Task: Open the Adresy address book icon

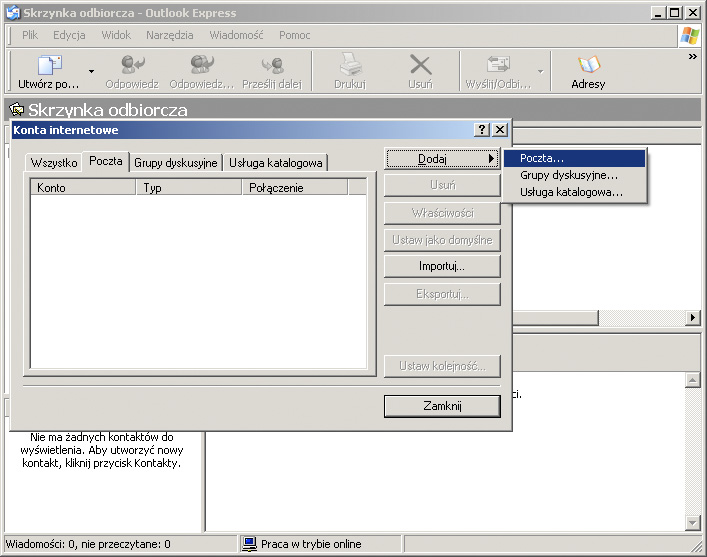Action: pos(588,64)
